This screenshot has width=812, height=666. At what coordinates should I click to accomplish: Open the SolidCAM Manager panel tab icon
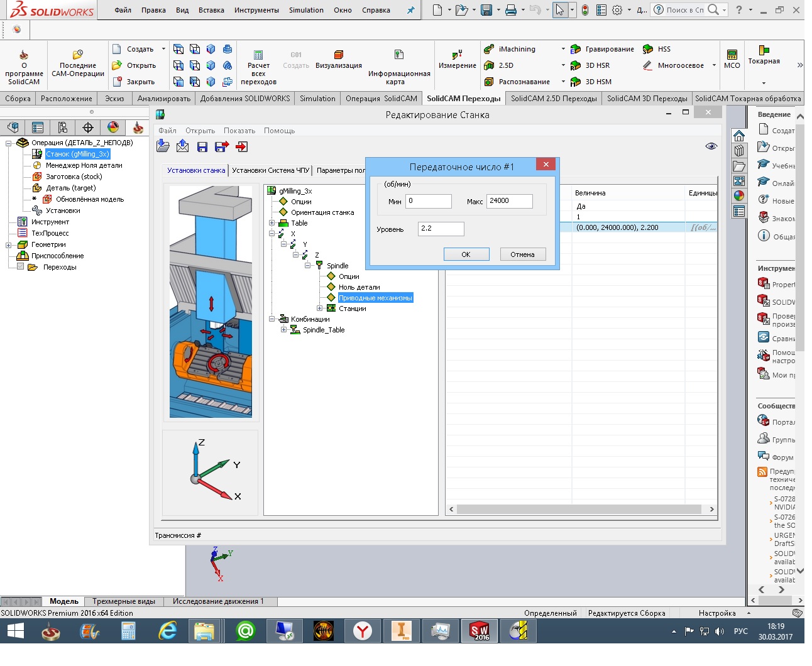[138, 128]
